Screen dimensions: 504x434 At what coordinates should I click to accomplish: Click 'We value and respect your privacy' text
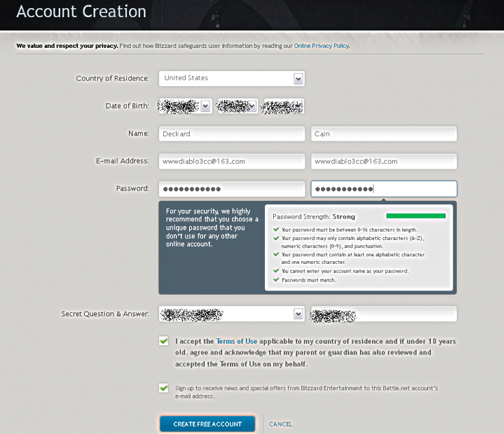[67, 46]
